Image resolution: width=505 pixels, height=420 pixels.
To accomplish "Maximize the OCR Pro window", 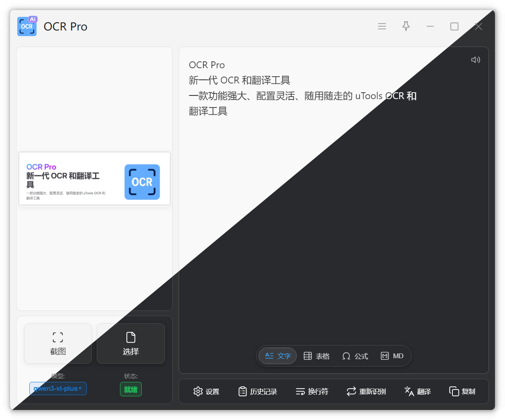I will [454, 26].
